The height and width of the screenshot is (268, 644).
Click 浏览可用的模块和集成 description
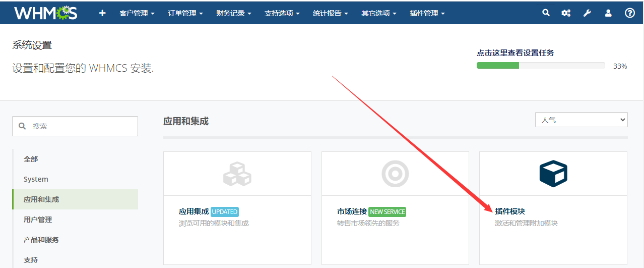[214, 223]
